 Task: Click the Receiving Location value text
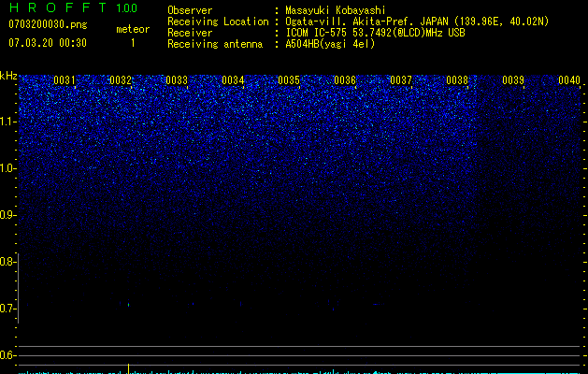pyautogui.click(x=417, y=22)
